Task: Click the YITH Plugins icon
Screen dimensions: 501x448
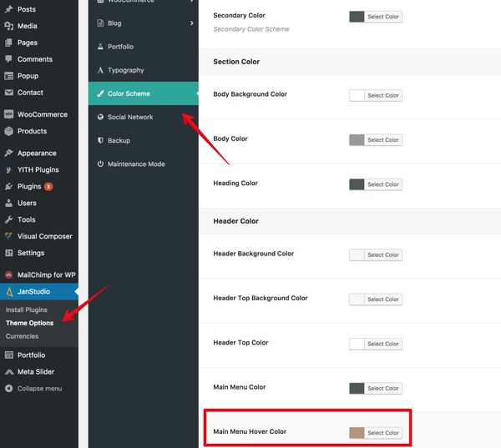Action: (9, 170)
